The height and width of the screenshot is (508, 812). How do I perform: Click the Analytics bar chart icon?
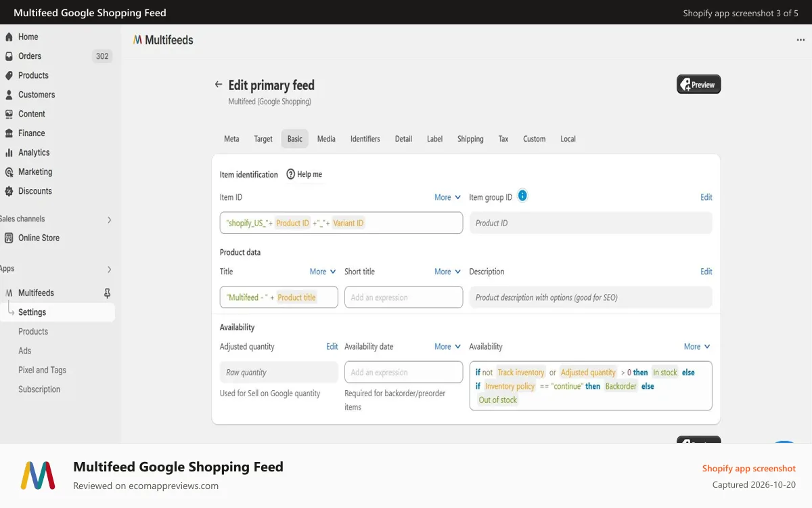pos(9,152)
